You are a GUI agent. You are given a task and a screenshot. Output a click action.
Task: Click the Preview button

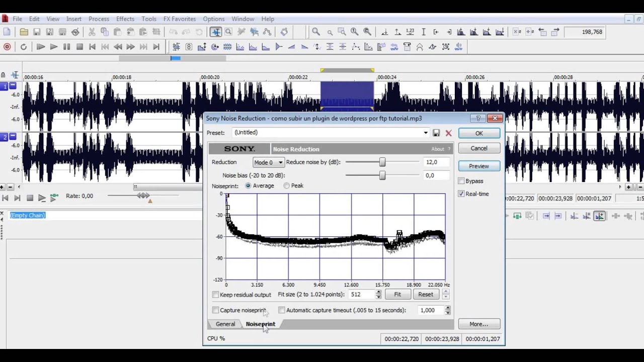[479, 166]
